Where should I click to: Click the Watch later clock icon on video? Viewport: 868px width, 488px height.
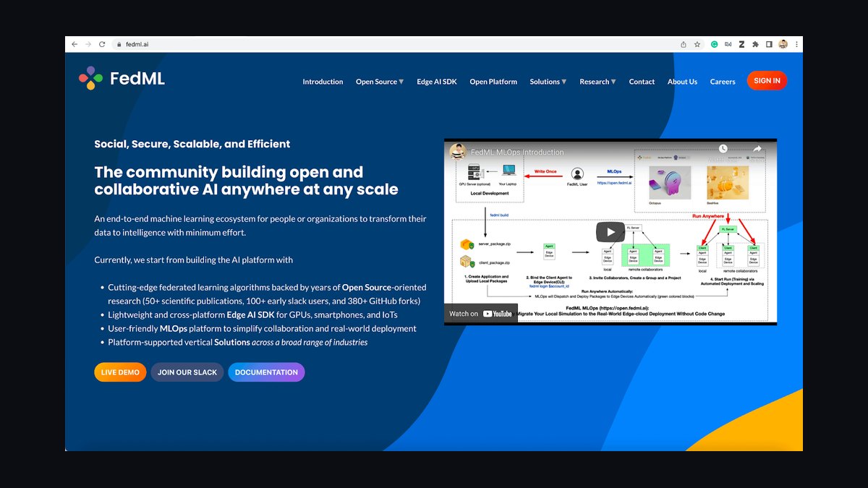click(x=723, y=149)
